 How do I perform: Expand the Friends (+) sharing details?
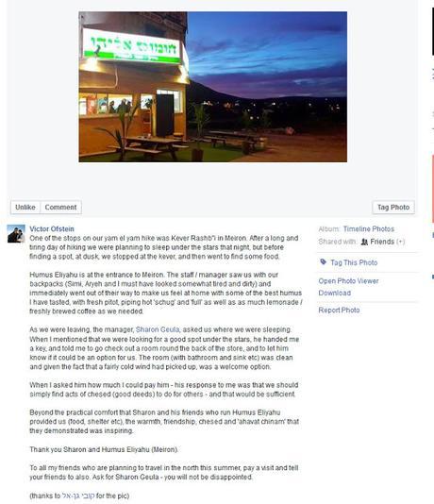pos(388,242)
